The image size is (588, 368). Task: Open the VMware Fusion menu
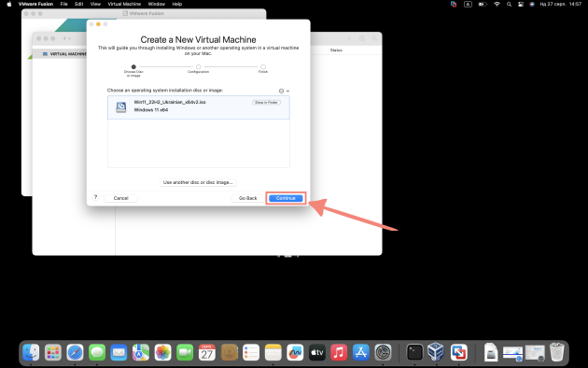click(35, 4)
